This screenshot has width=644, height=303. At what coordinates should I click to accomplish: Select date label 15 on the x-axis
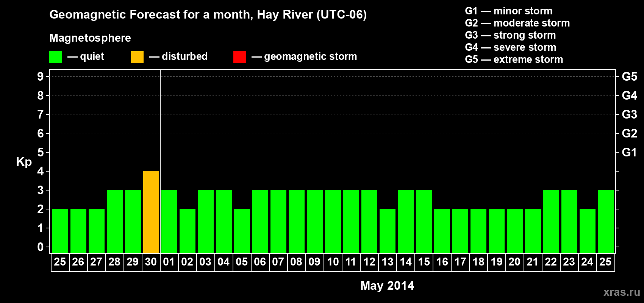coord(424,262)
